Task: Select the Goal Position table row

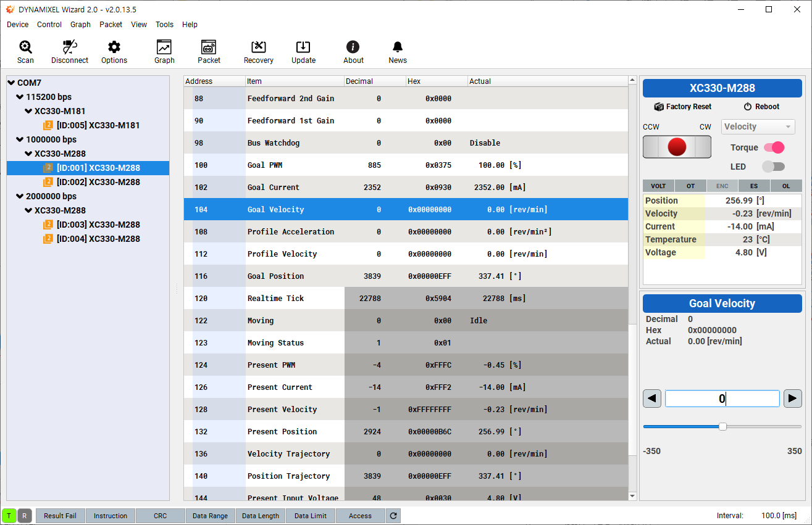Action: (406, 276)
